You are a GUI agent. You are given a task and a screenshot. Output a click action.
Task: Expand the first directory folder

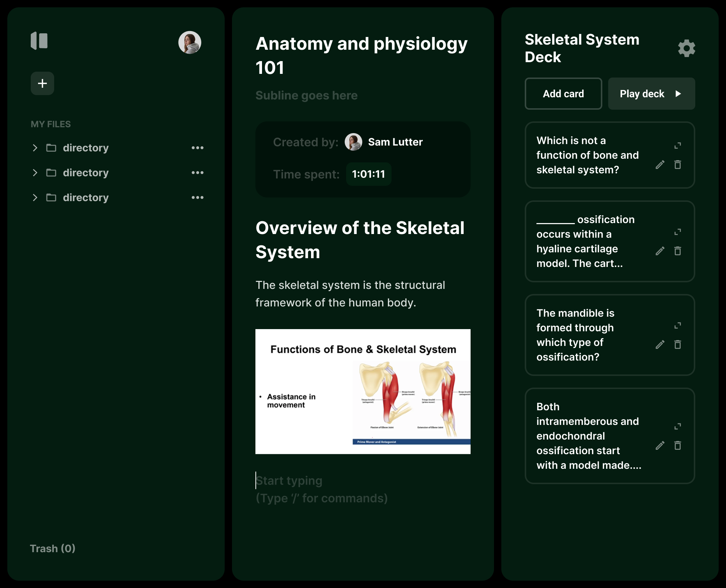pyautogui.click(x=35, y=148)
